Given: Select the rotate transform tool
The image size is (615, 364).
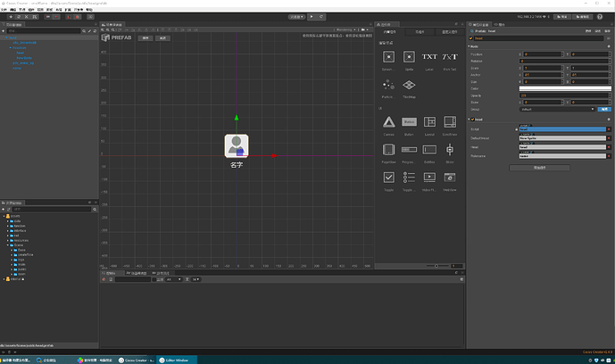Looking at the screenshot, I should 19,17.
